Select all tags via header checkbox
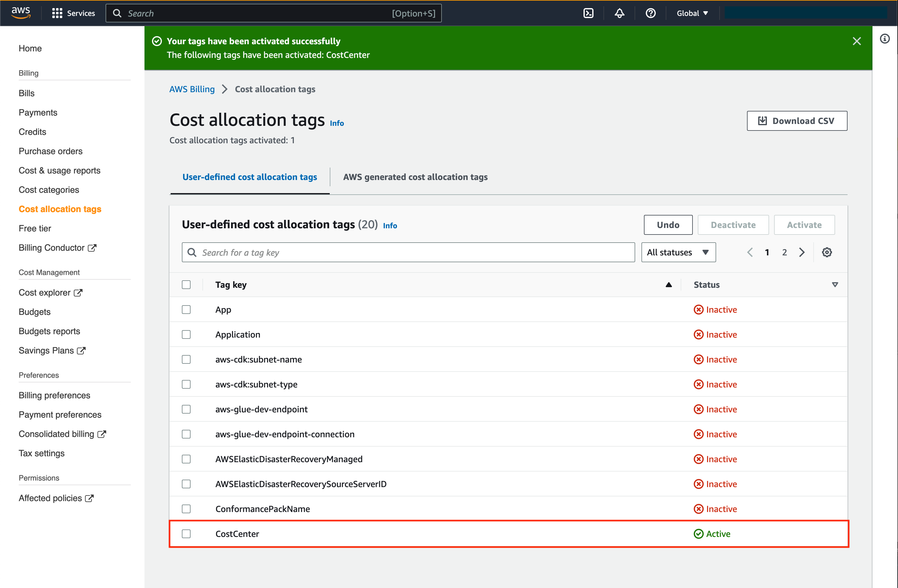 (187, 285)
